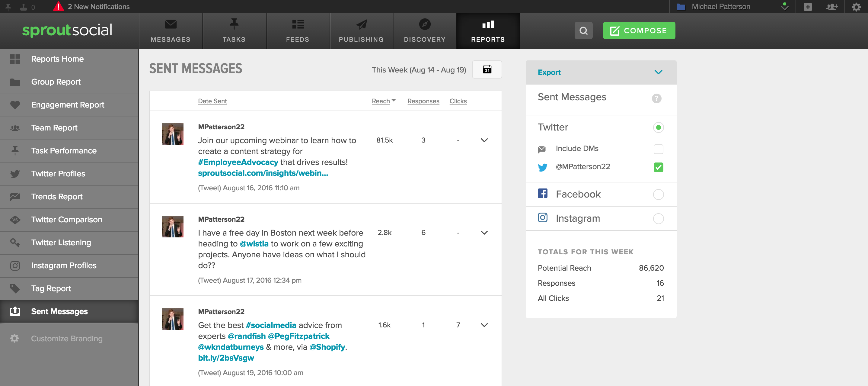Viewport: 868px width, 386px height.
Task: Click the Facebook logo icon in filter panel
Action: tap(543, 193)
